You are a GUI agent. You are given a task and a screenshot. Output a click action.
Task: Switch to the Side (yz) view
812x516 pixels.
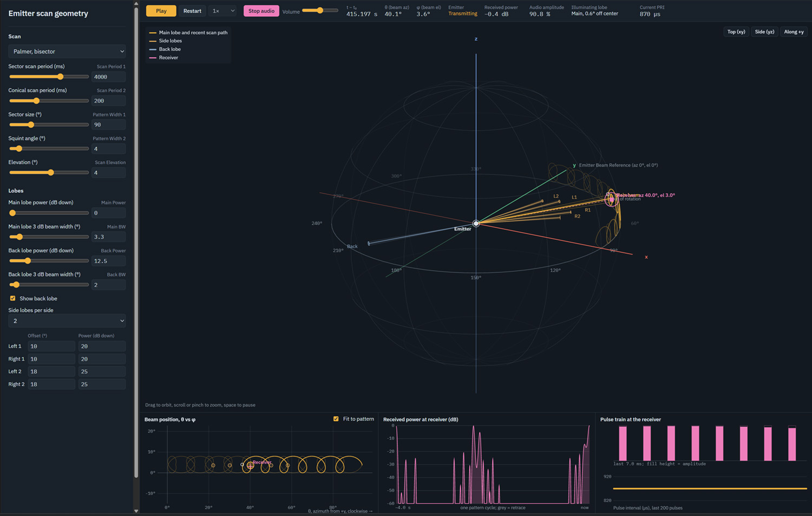pos(764,32)
